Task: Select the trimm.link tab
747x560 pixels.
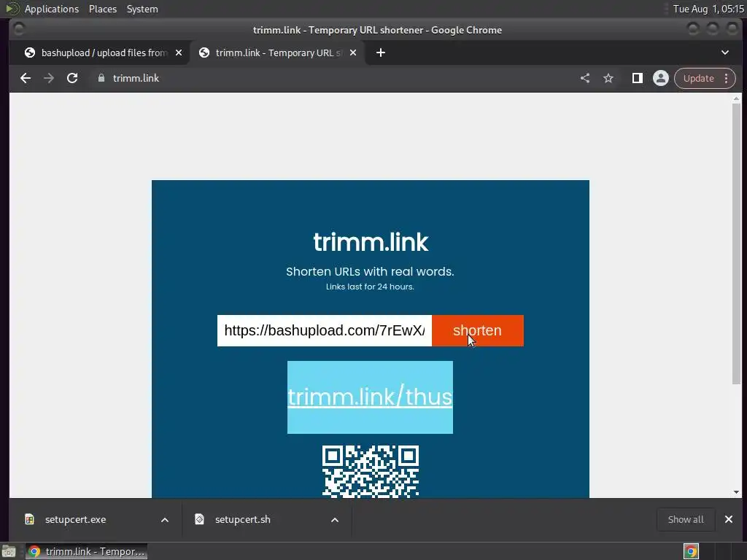Action: (277, 52)
